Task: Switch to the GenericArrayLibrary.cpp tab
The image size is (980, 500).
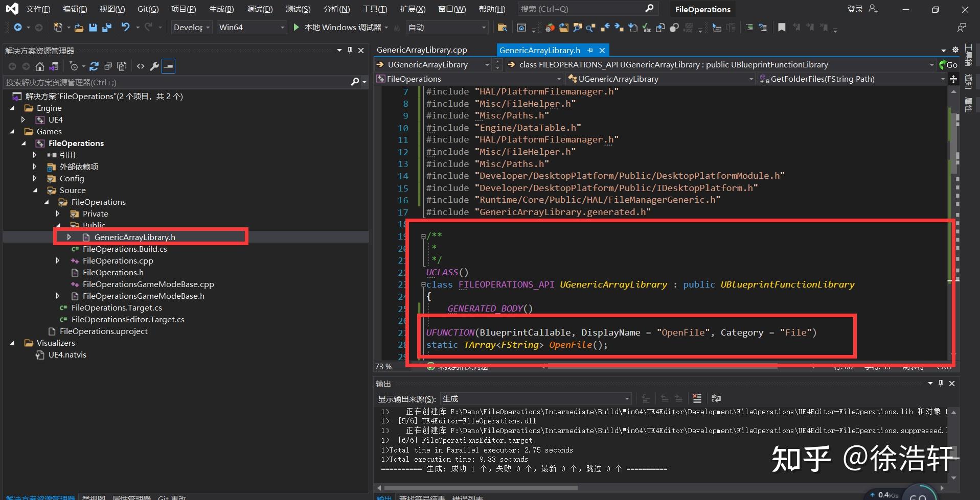Action: point(421,50)
